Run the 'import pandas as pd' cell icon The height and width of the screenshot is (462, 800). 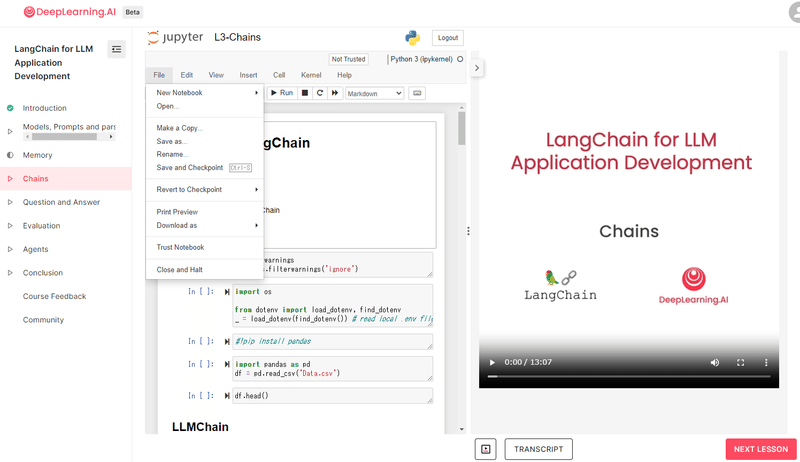point(227,365)
